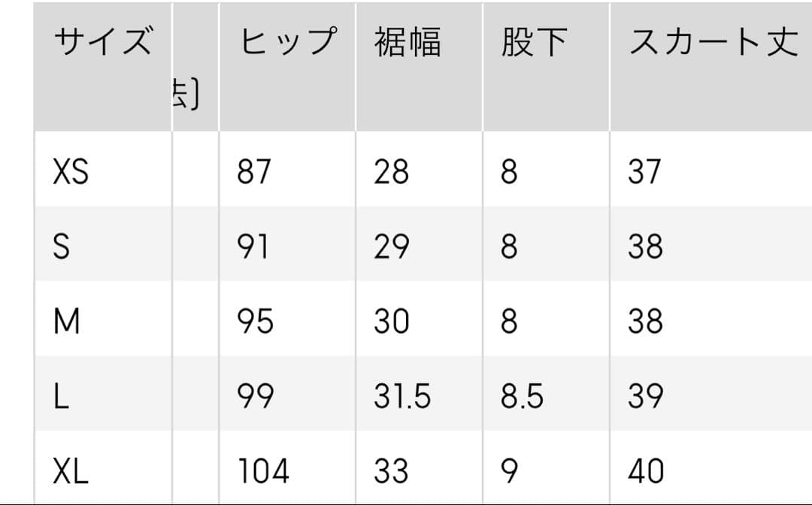Click the 裾幅 column header
The height and width of the screenshot is (505, 812).
click(408, 42)
